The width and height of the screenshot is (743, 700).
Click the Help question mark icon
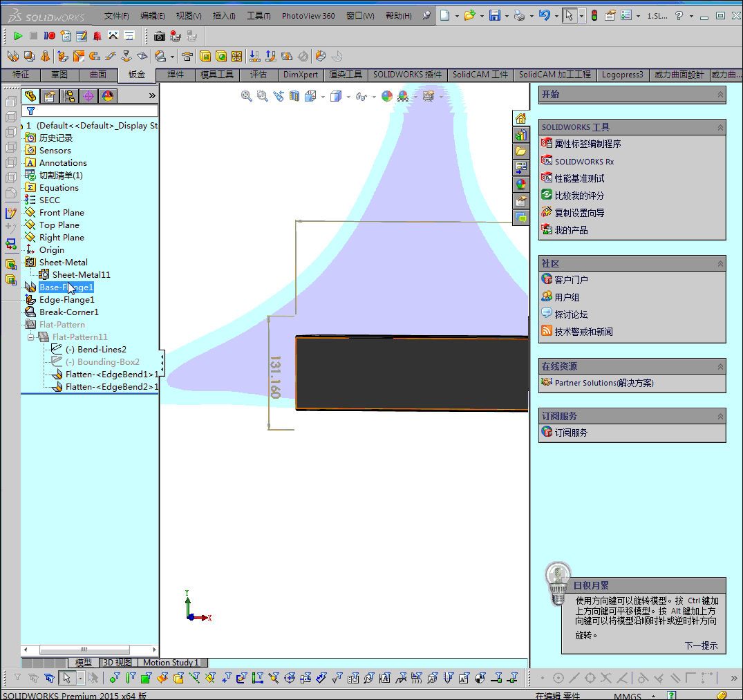(679, 16)
